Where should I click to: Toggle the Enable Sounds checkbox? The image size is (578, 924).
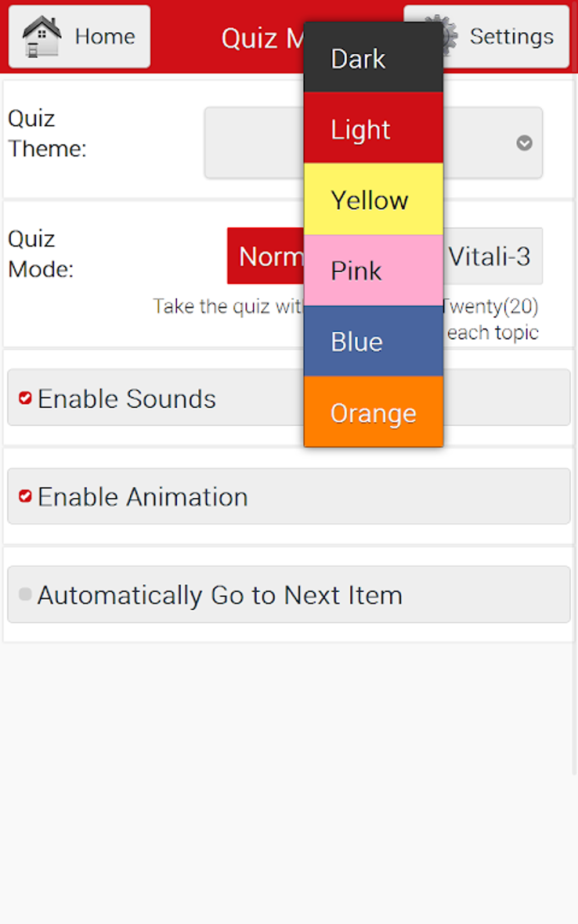tap(25, 398)
